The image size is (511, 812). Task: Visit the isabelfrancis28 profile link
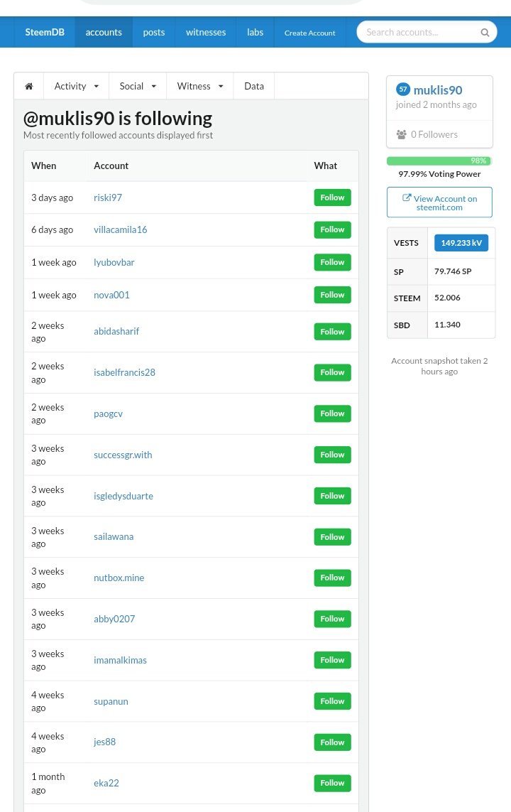click(124, 372)
